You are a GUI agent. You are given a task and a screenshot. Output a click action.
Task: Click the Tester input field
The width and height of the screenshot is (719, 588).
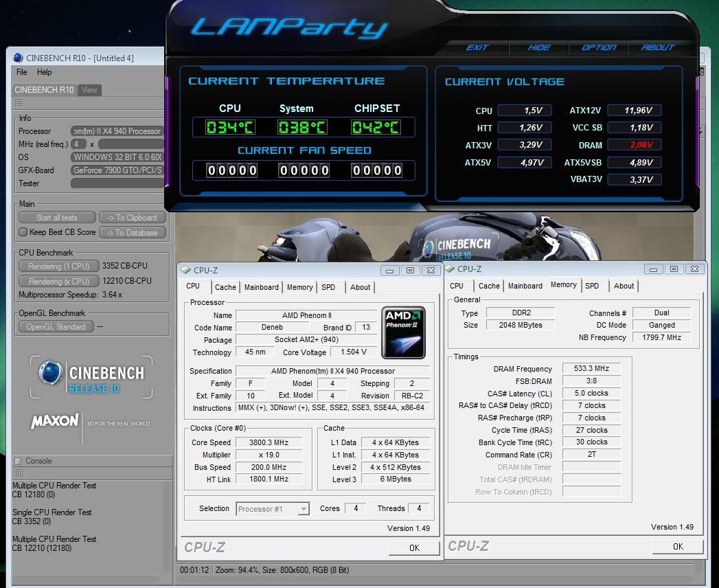click(x=117, y=183)
